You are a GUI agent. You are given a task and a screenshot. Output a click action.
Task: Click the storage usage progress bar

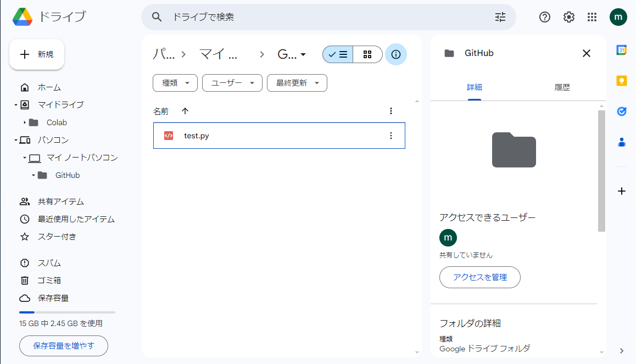68,312
